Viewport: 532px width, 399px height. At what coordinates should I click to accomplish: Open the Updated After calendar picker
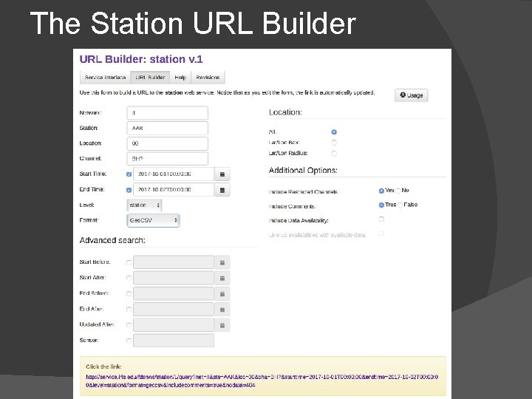tap(222, 325)
